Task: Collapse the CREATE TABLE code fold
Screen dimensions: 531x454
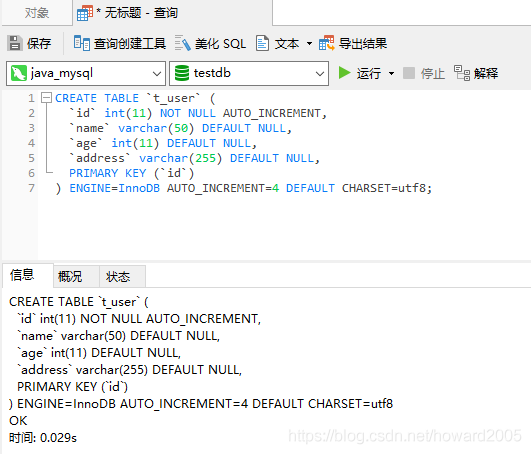Action: coord(46,98)
